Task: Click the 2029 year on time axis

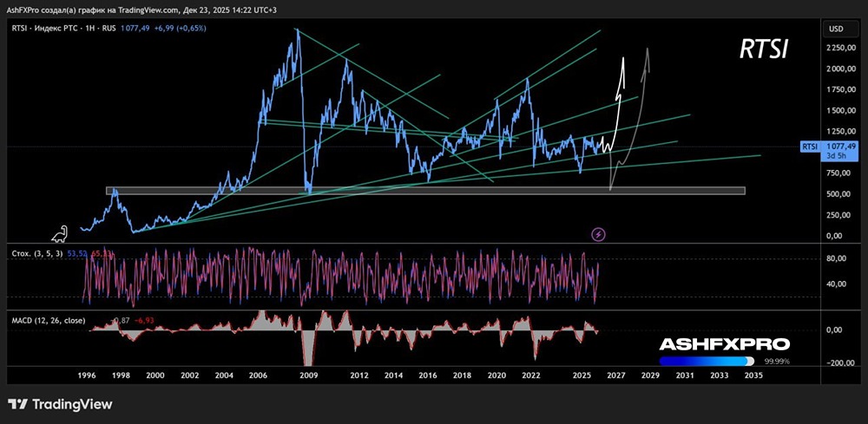Action: tap(650, 375)
